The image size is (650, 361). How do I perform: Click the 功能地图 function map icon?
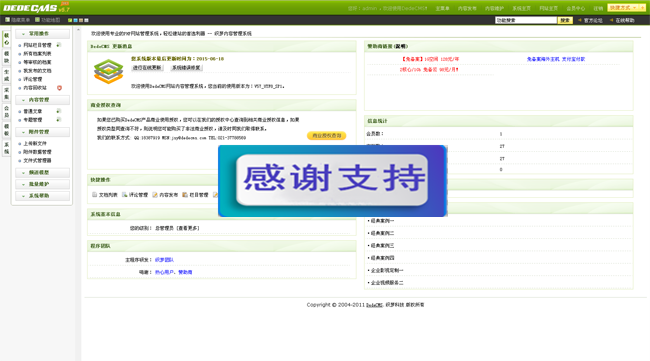37,20
